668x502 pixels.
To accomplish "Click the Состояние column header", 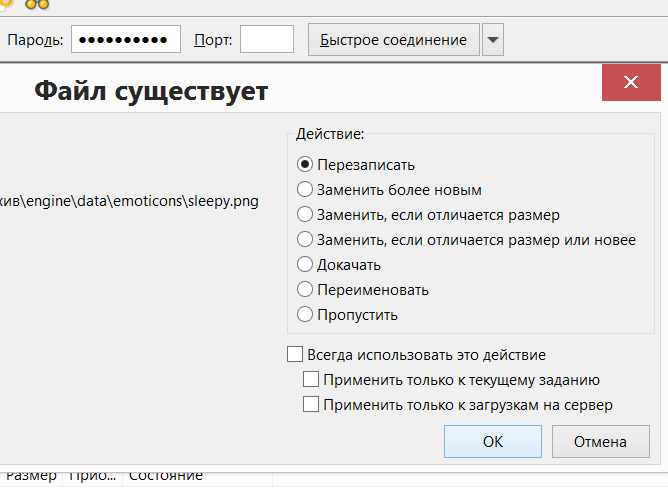I will click(166, 477).
